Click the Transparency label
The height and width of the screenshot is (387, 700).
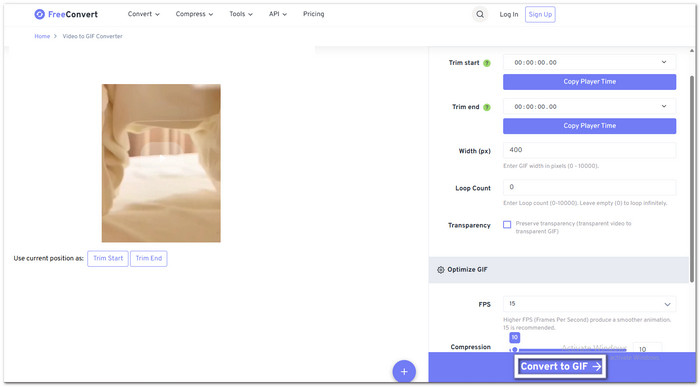coord(469,225)
